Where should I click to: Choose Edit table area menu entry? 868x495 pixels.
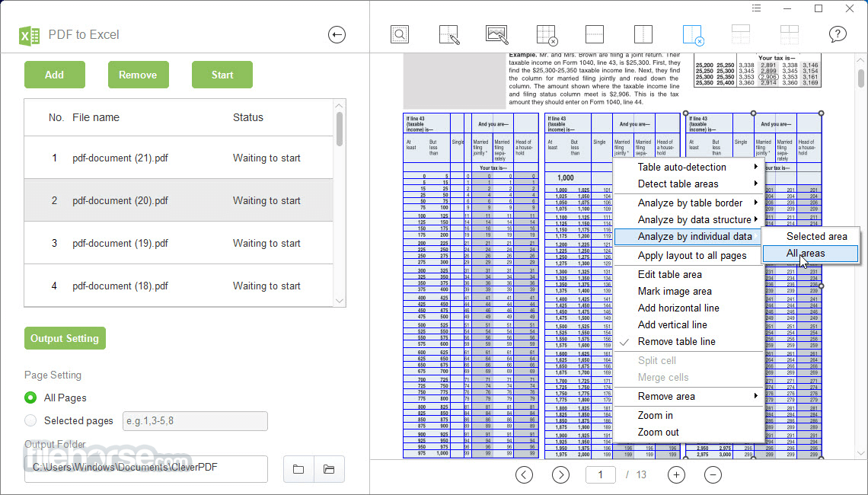pyautogui.click(x=688, y=275)
